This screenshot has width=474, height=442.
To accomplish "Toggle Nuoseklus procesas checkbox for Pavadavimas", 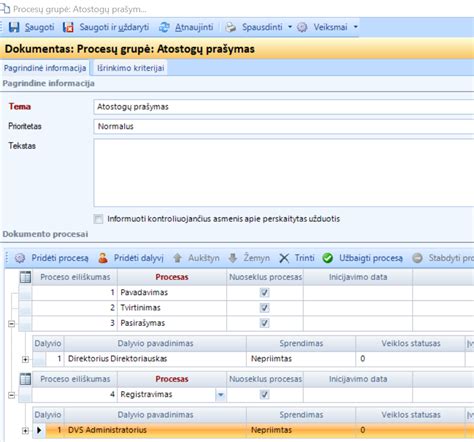I will click(x=264, y=293).
